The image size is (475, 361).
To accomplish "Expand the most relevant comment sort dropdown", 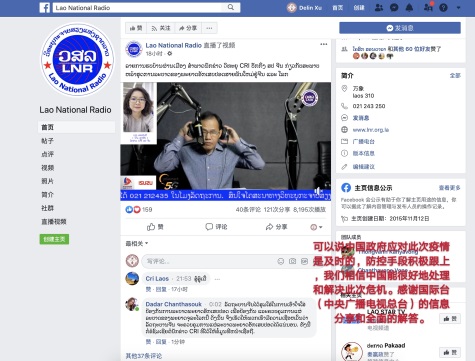I will pos(137,244).
